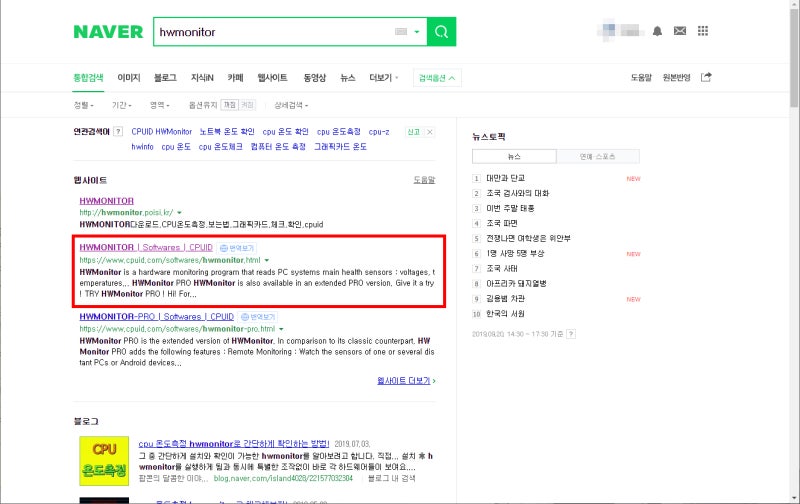
Task: Open HWMONITOR | Softwares | CPUID result
Action: pos(146,247)
